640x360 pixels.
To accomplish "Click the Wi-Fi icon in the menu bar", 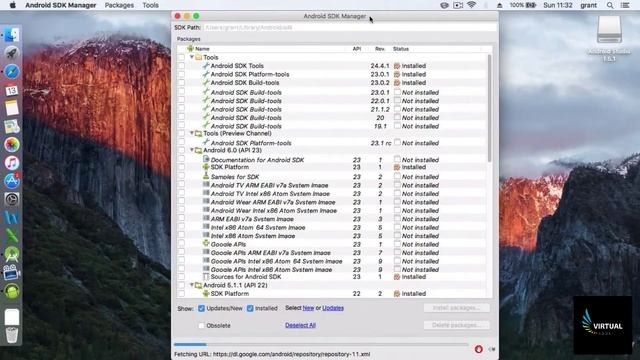I will 471,5.
